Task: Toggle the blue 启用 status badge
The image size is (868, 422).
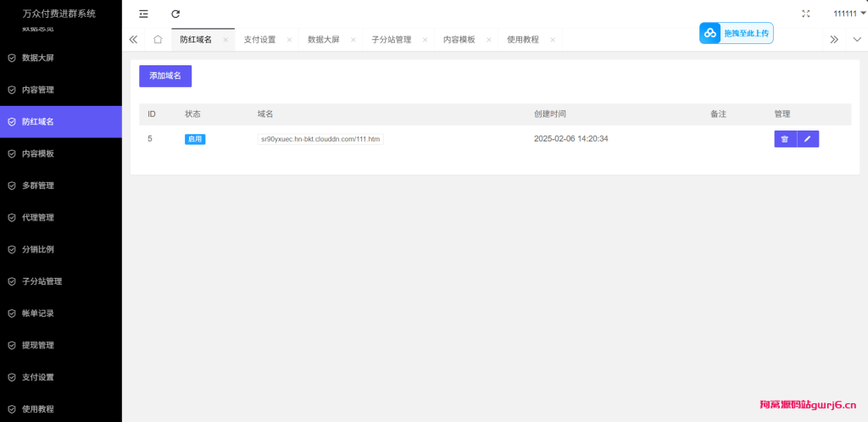Action: tap(195, 139)
